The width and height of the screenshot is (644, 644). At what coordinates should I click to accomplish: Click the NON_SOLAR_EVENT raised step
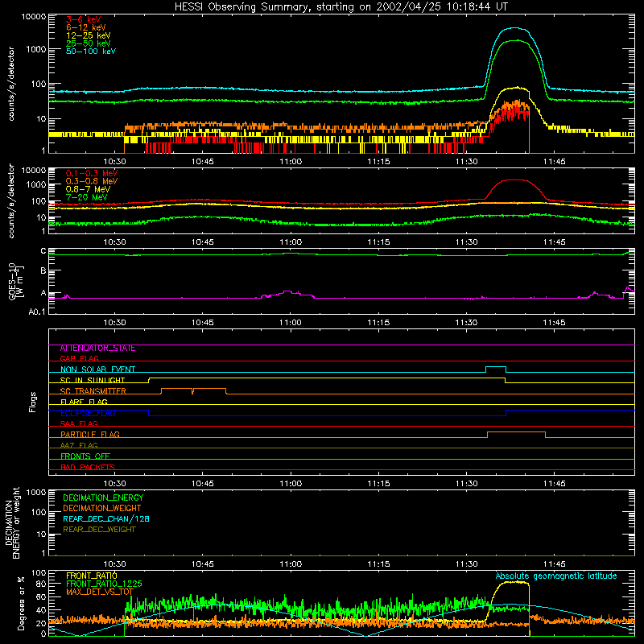point(496,367)
